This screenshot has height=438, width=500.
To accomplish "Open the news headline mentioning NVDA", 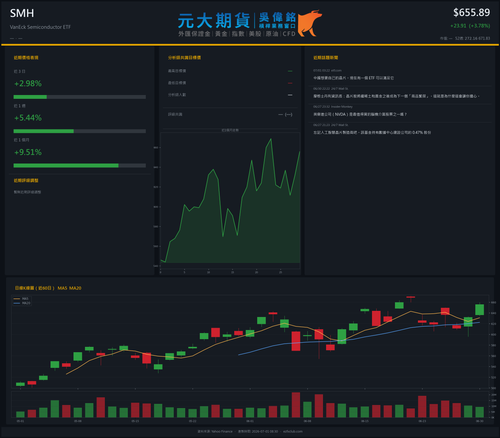I will pos(360,114).
